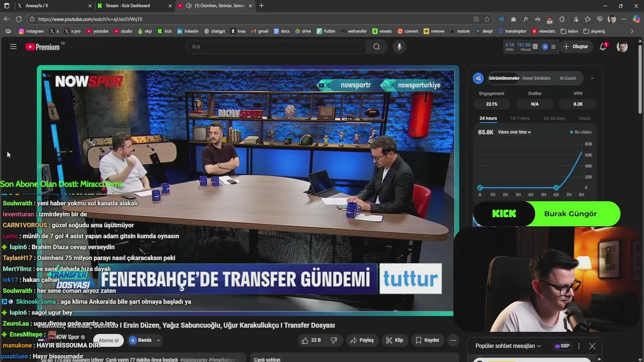The height and width of the screenshot is (362, 644).
Task: Open the instagram bookmark
Action: [31, 31]
